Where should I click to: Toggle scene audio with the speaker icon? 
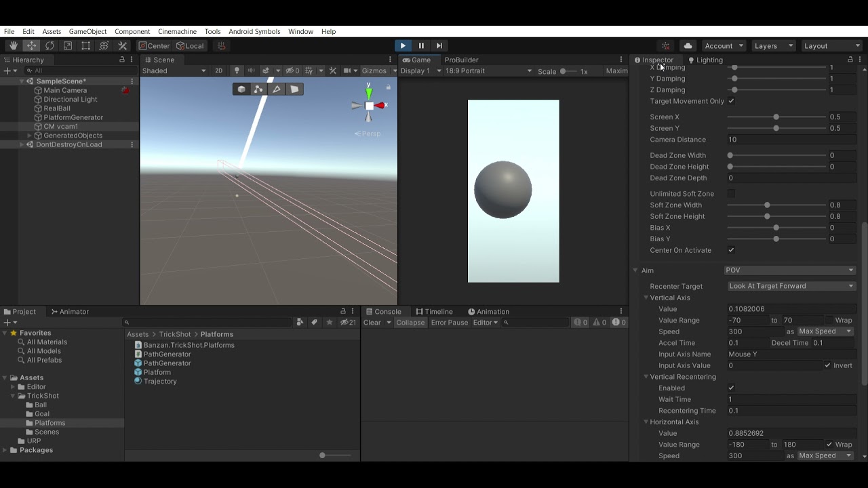[252, 70]
